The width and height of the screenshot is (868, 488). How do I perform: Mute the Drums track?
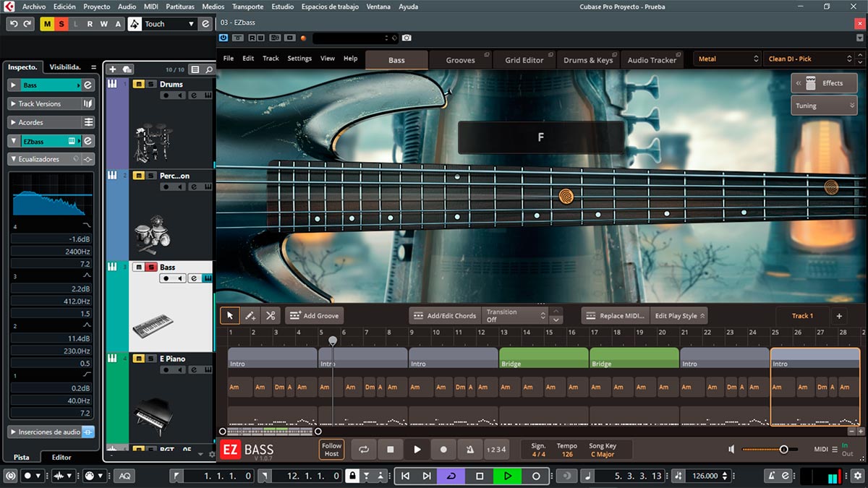tap(139, 85)
